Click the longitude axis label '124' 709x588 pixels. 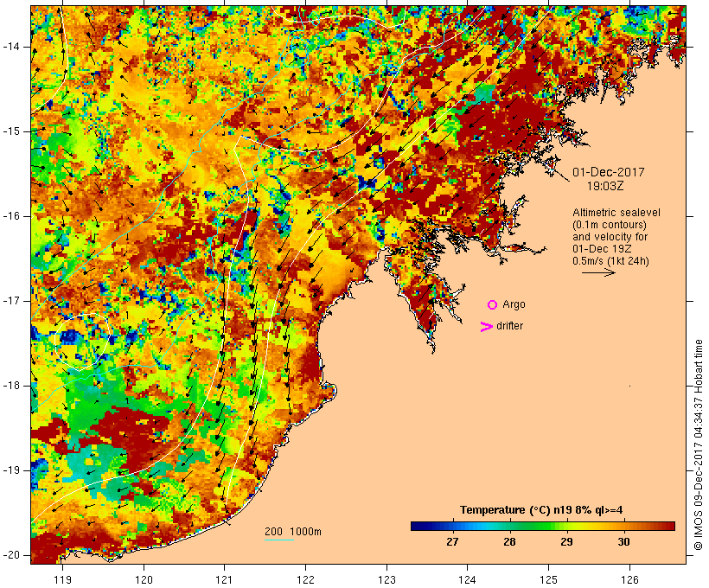click(x=468, y=579)
